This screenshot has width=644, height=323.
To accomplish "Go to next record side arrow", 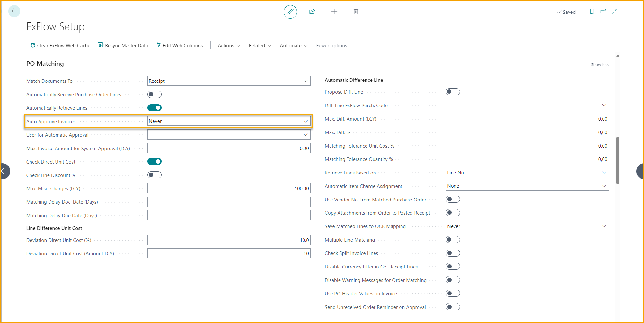I will click(x=640, y=171).
